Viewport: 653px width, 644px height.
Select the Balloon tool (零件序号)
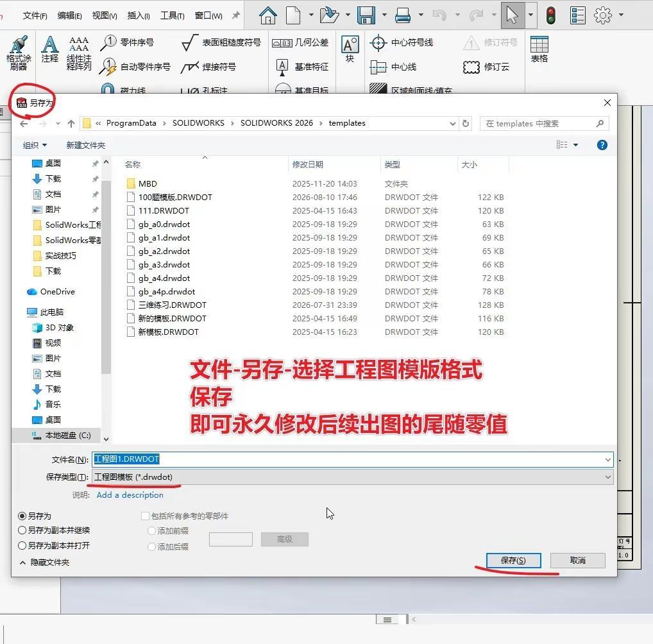pyautogui.click(x=127, y=42)
